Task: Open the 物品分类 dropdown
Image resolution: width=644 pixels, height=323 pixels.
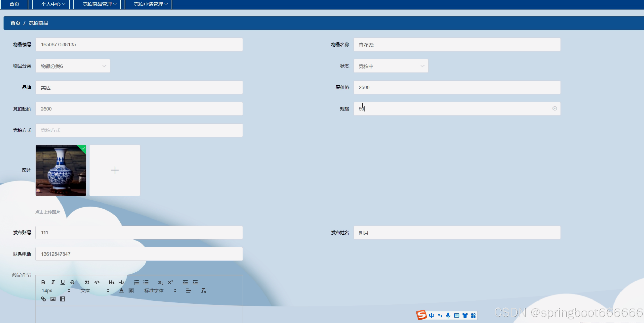Action: (73, 66)
